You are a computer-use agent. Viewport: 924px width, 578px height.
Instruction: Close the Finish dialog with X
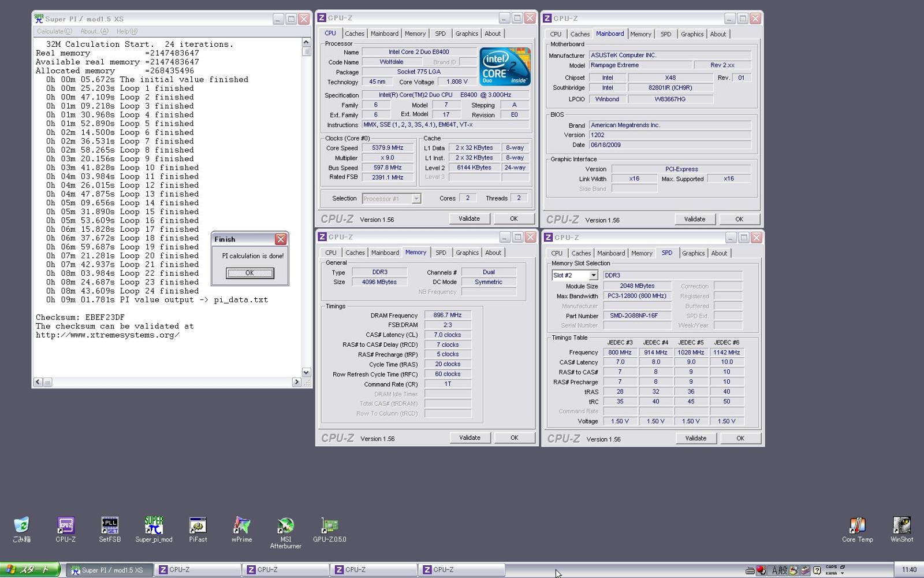281,239
